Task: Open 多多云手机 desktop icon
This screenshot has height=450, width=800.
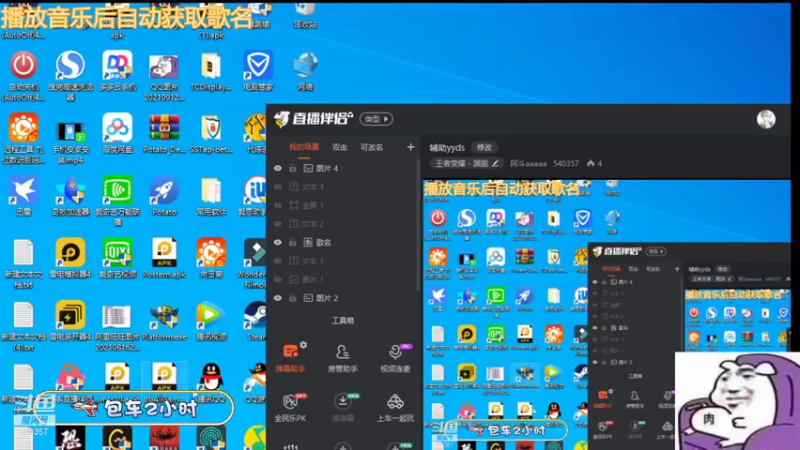Action: tap(117, 70)
